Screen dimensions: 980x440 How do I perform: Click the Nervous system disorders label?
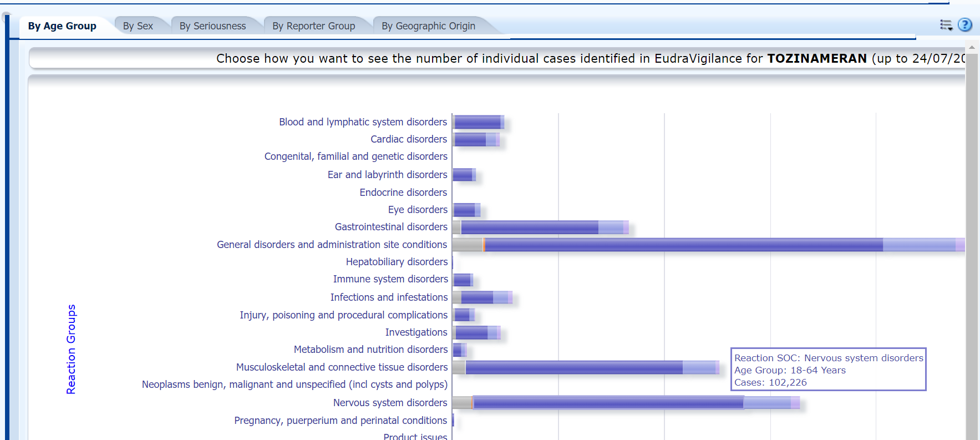[x=390, y=403]
